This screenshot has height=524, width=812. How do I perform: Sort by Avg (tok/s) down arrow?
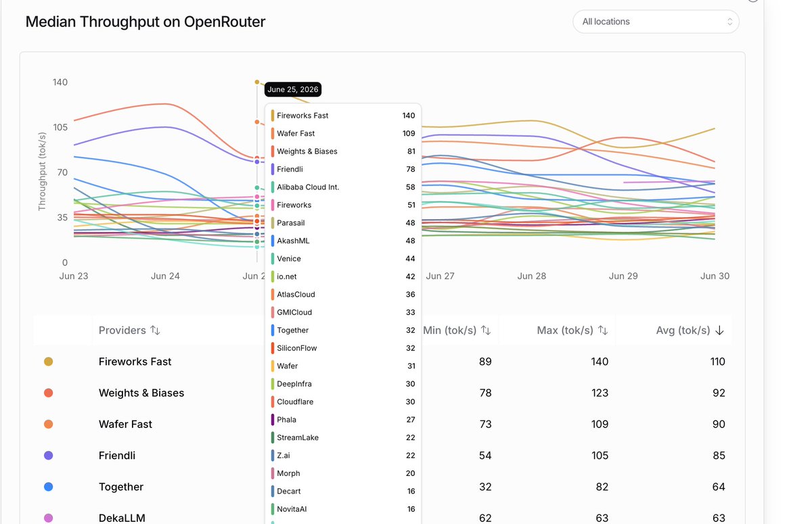point(720,331)
